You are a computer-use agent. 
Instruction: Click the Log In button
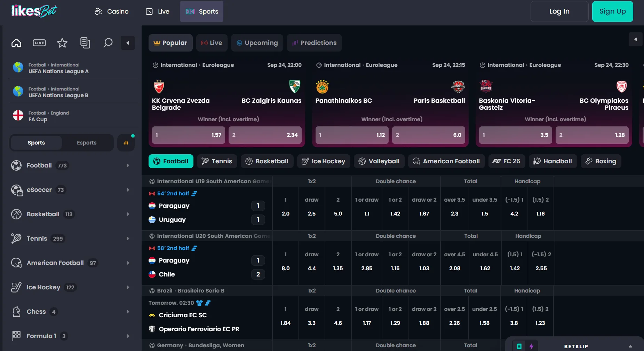click(559, 11)
